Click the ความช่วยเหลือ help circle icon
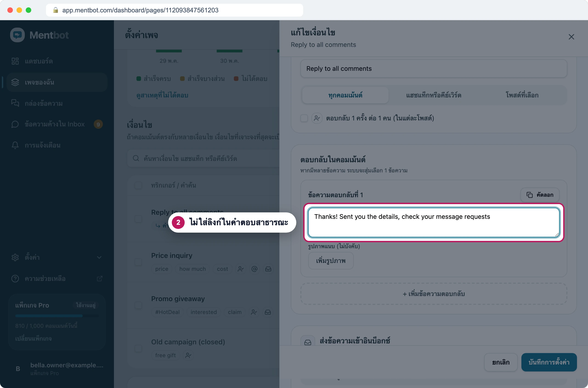The image size is (588, 388). click(x=15, y=279)
